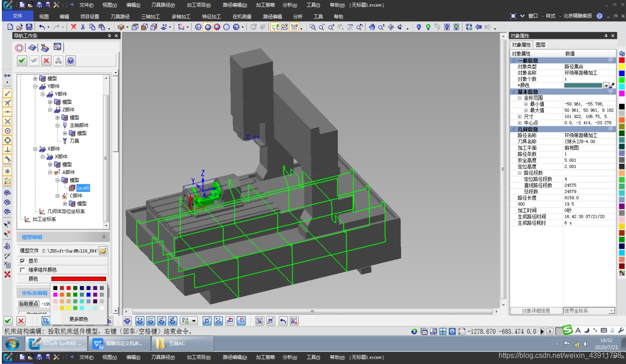Collapse the C部件 tree node
This screenshot has height=364, width=626.
click(58, 196)
